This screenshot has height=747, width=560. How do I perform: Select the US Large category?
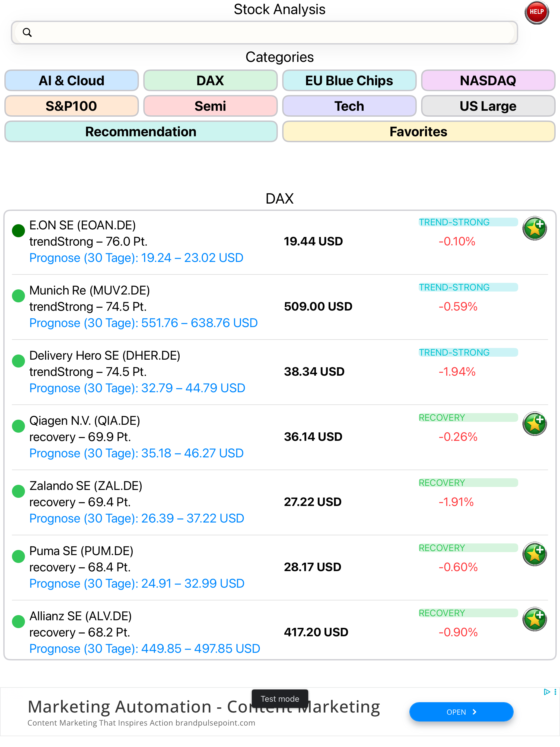(x=488, y=106)
